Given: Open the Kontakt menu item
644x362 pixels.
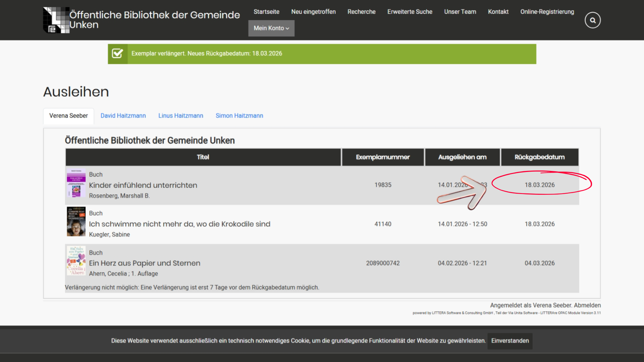Looking at the screenshot, I should coord(498,12).
